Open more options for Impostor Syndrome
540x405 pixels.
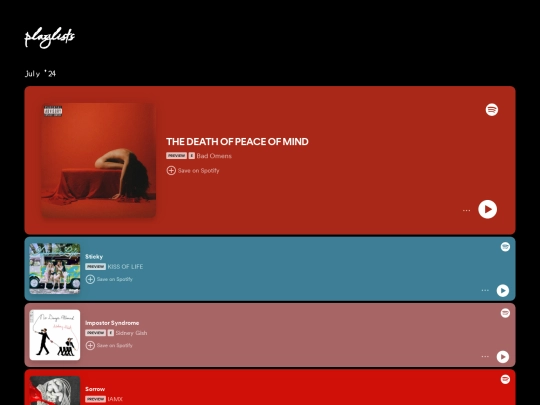(x=485, y=356)
